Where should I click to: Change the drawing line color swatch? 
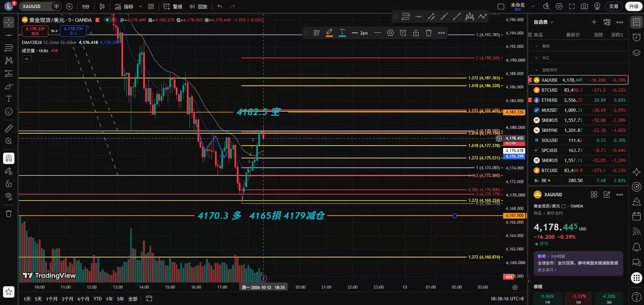click(x=329, y=33)
